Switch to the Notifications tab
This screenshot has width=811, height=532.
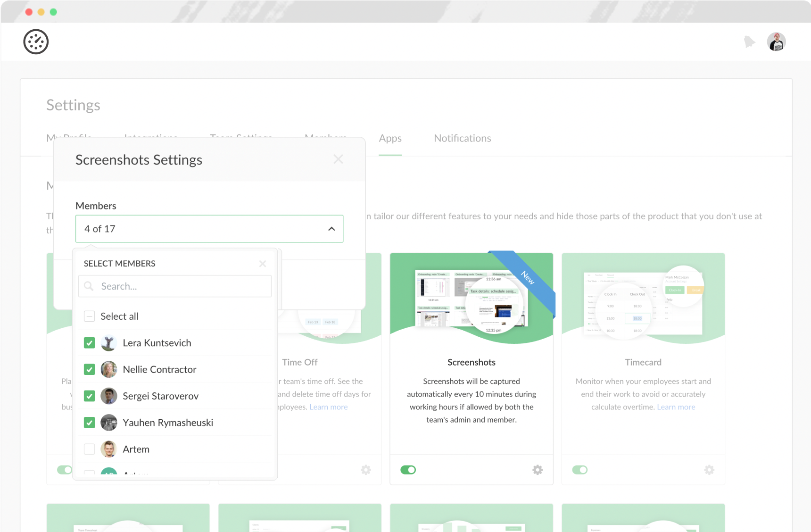(463, 138)
